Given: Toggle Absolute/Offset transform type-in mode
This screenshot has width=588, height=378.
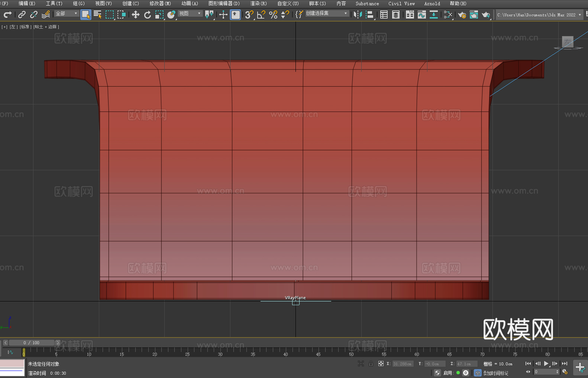Looking at the screenshot, I should point(381,364).
